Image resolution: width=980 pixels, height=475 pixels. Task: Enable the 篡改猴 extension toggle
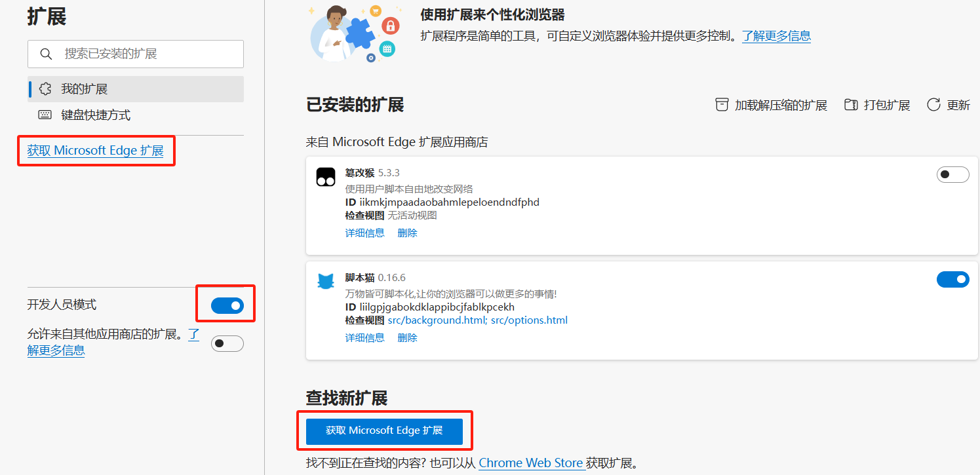(952, 175)
